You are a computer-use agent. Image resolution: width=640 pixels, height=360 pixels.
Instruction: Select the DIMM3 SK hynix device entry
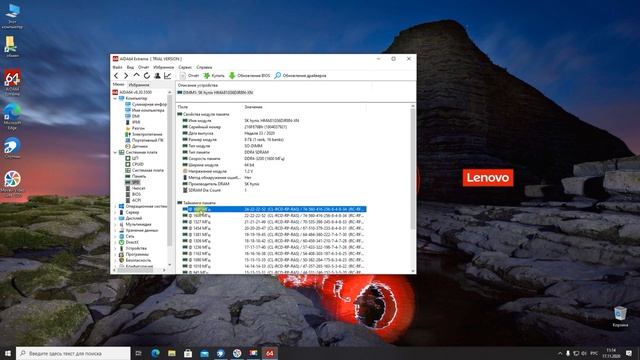coord(215,93)
